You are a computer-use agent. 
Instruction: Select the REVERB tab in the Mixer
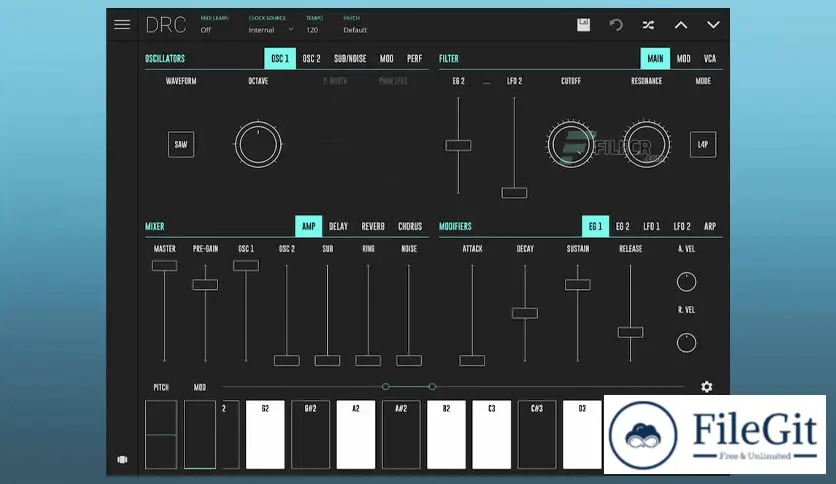click(x=373, y=227)
